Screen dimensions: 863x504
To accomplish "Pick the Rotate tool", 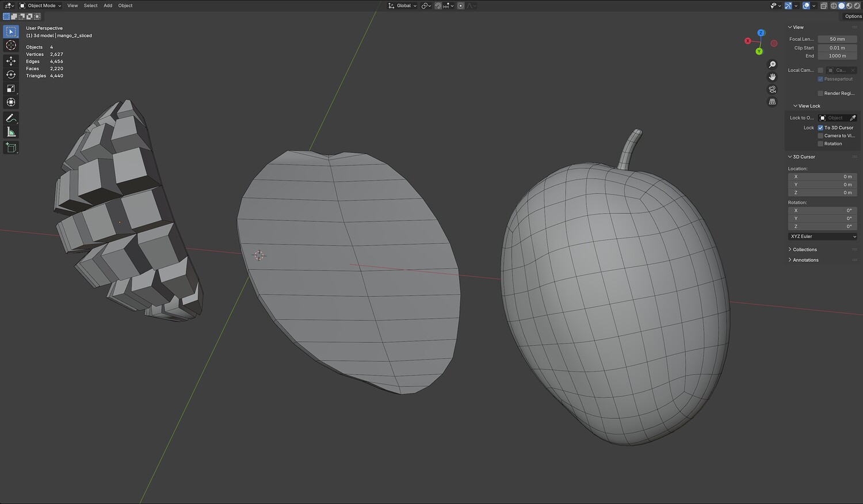I will point(11,75).
